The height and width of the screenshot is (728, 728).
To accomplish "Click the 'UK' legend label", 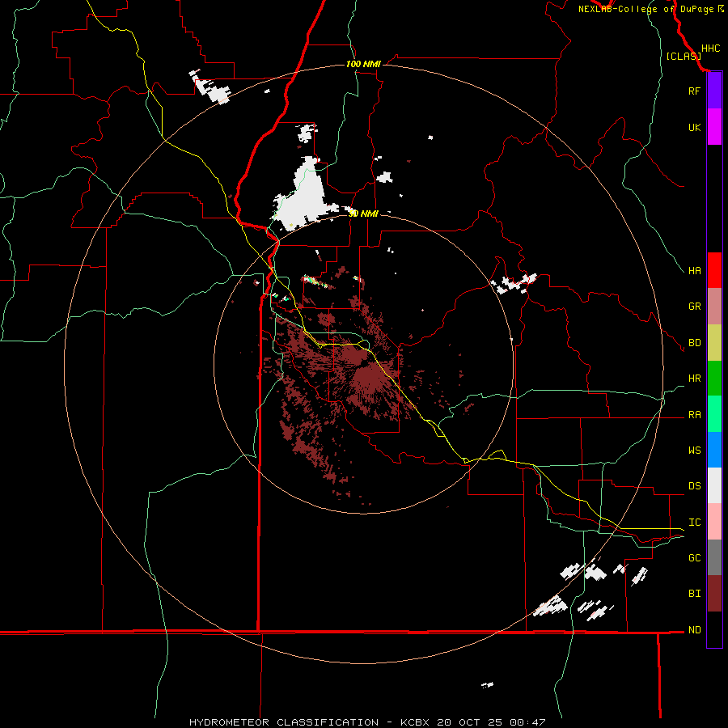I will pos(694,128).
